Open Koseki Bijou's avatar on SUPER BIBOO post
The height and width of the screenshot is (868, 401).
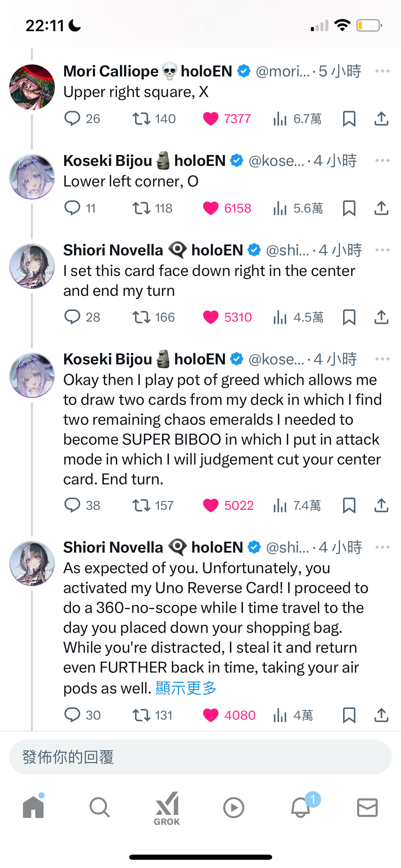click(x=32, y=375)
